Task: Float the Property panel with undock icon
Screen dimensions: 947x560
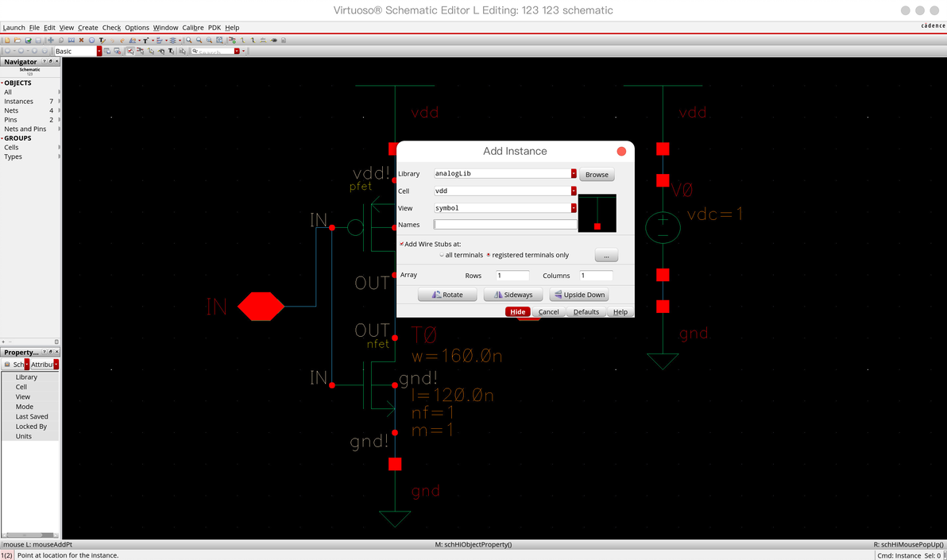Action: (51, 352)
